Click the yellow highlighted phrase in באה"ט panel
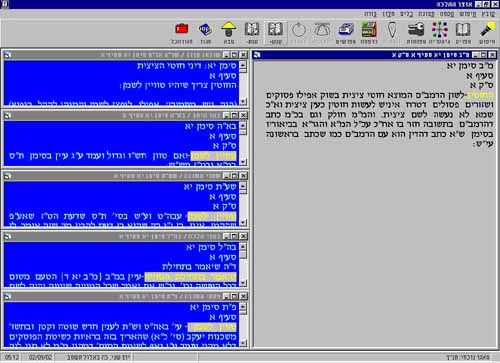Image resolution: width=500 pixels, height=363 pixels. tap(213, 156)
